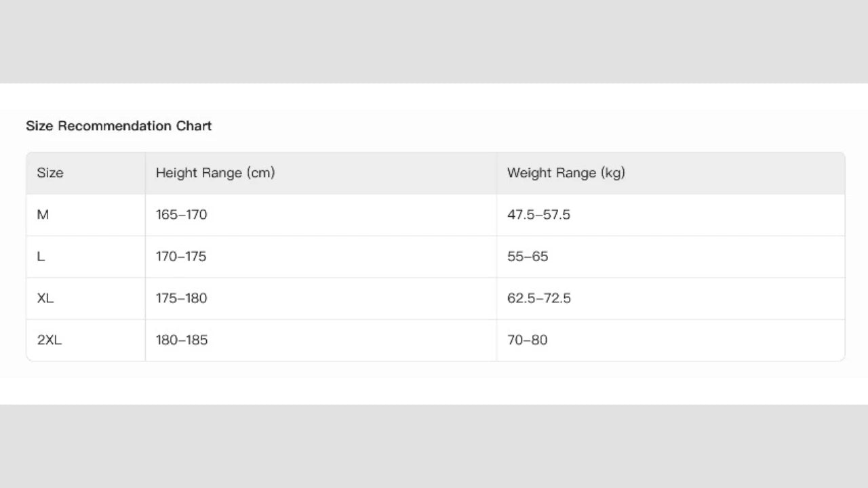The height and width of the screenshot is (488, 868).
Task: Click the (cm) unit in height header
Action: pyautogui.click(x=261, y=173)
